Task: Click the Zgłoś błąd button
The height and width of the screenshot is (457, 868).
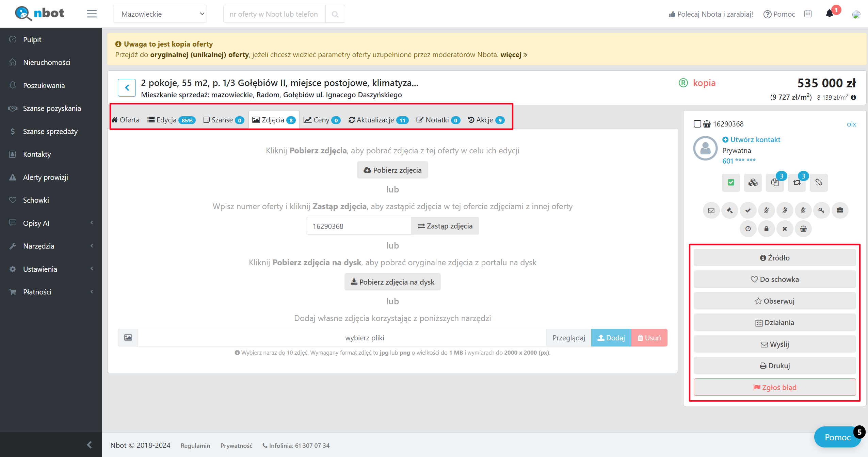Action: (774, 387)
